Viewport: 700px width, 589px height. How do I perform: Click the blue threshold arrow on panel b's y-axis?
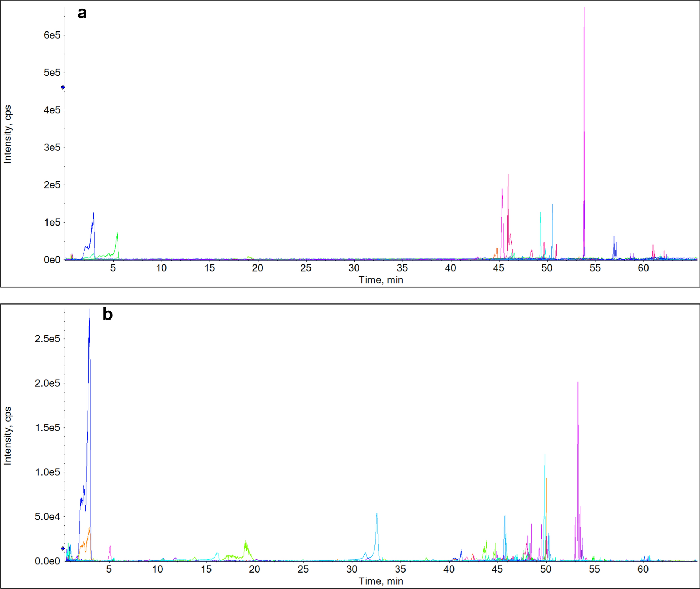tap(63, 548)
